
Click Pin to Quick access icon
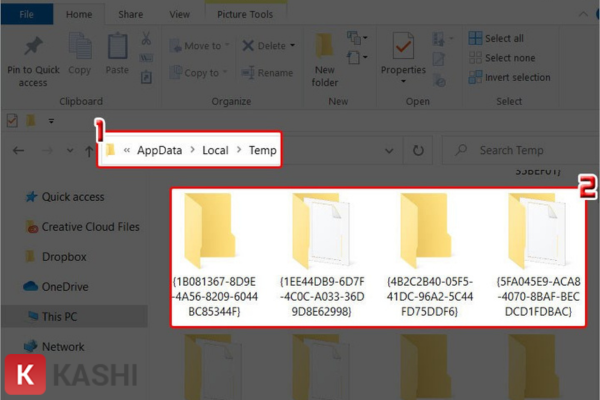click(33, 46)
